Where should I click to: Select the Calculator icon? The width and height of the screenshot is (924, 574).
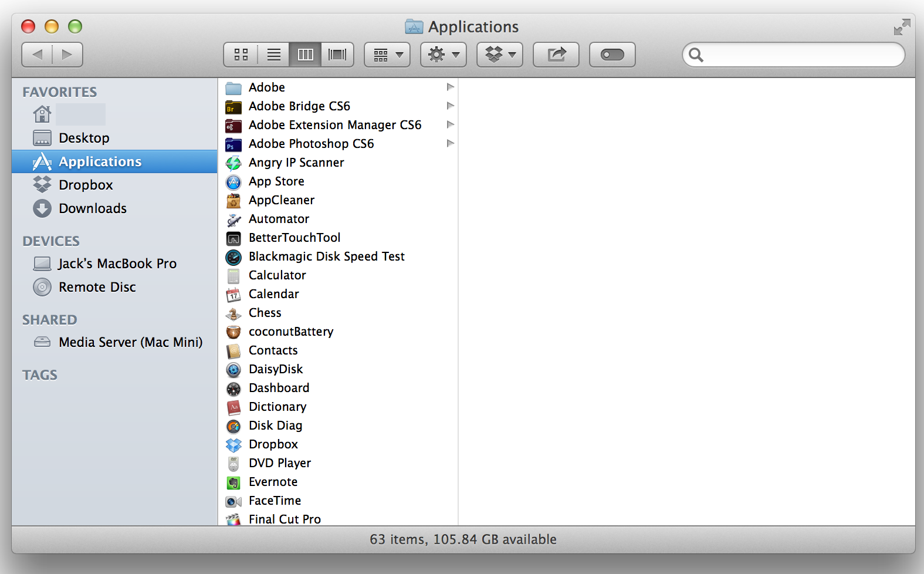(233, 276)
